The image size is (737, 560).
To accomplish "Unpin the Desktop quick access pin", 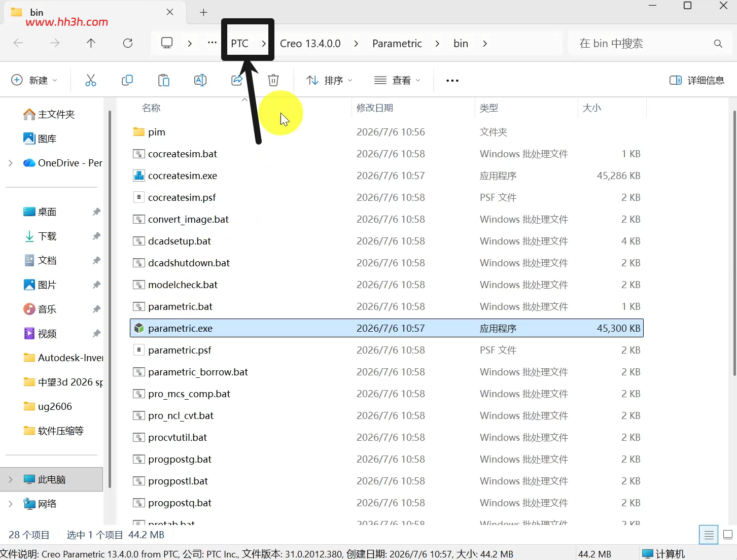I will coord(96,212).
